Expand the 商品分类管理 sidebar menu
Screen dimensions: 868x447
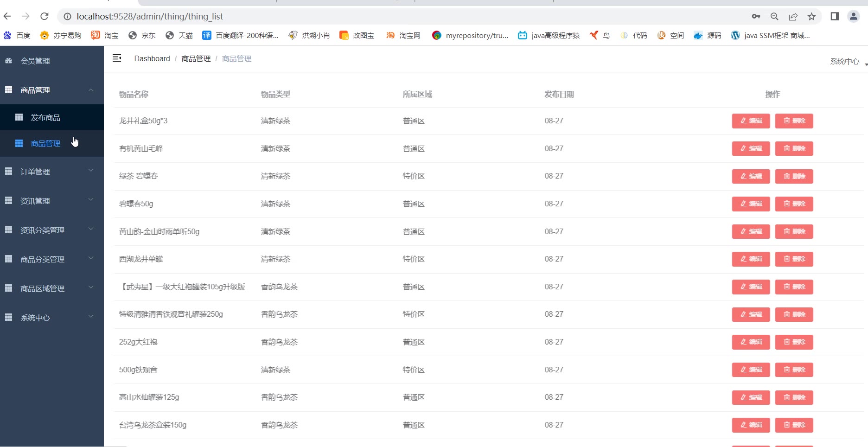tap(52, 259)
